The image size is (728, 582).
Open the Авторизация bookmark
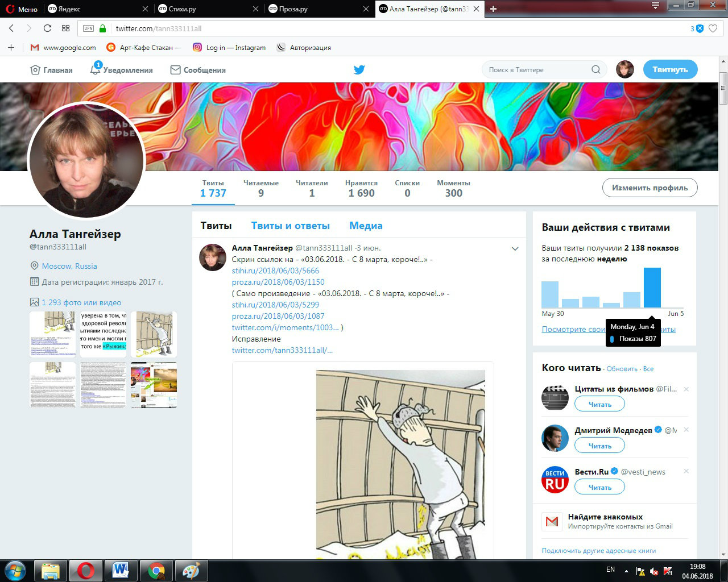[304, 48]
